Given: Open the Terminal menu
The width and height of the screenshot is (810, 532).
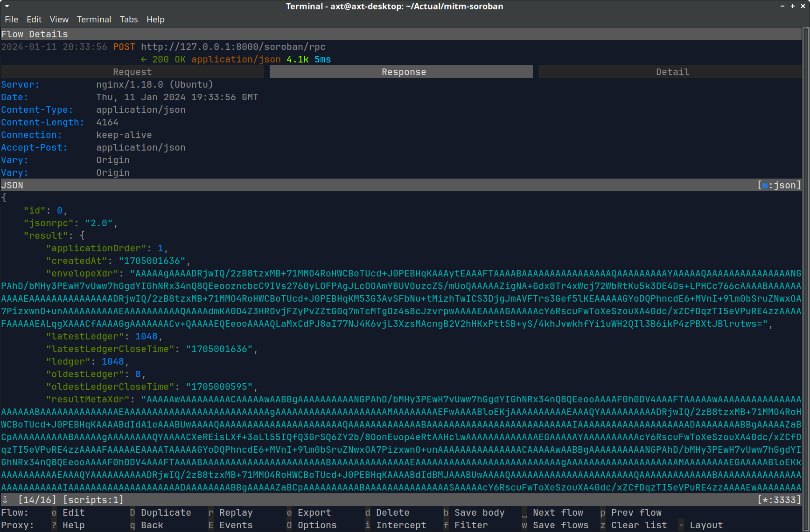Looking at the screenshot, I should pyautogui.click(x=94, y=19).
